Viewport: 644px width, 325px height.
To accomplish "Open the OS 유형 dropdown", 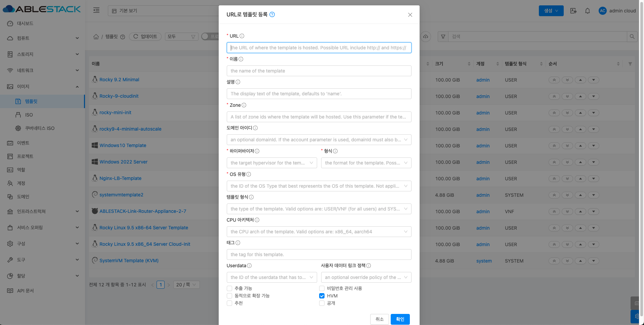I will pyautogui.click(x=319, y=186).
